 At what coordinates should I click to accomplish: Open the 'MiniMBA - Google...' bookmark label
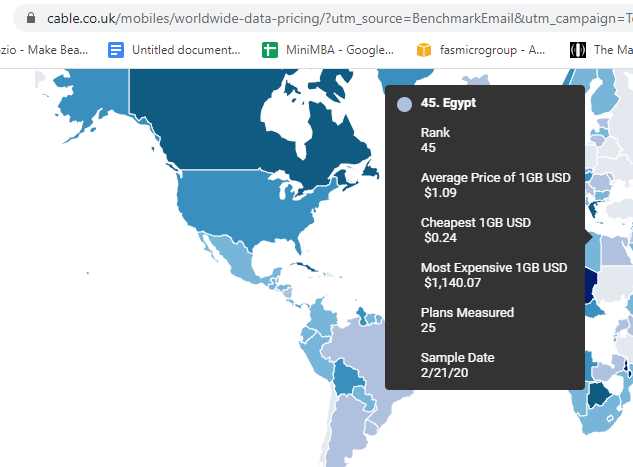[339, 49]
